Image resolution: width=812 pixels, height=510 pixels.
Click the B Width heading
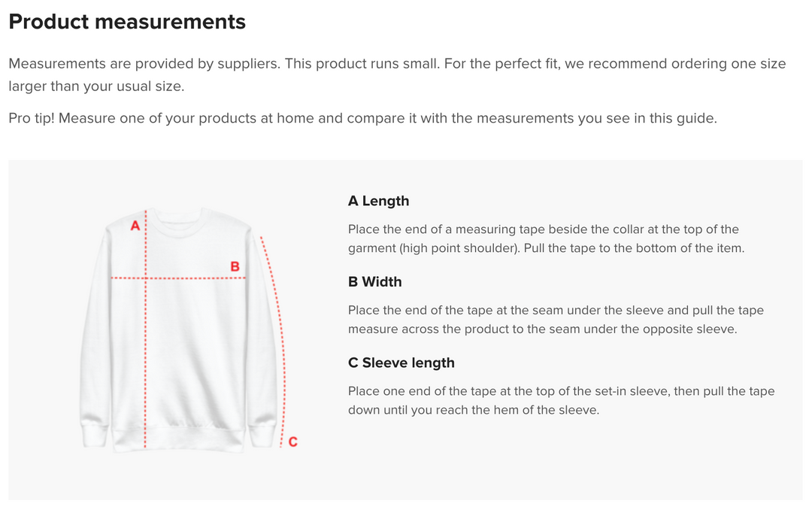(375, 282)
